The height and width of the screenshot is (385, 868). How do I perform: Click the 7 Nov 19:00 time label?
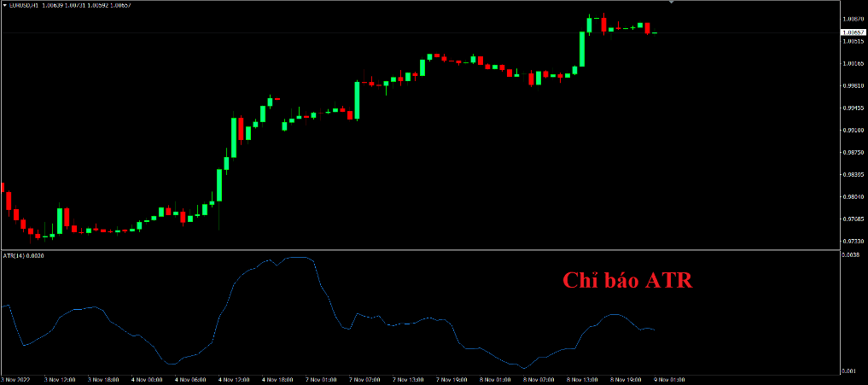452,381
